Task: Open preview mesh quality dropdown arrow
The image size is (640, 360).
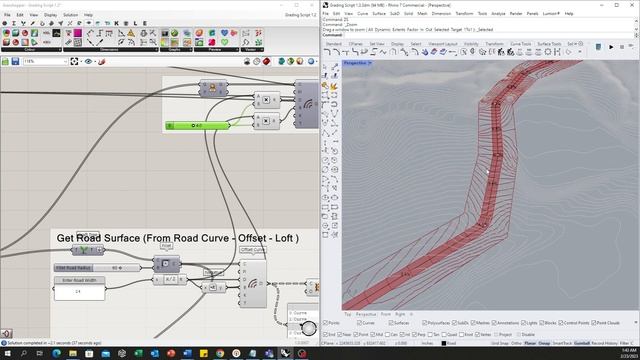Action: point(316,62)
